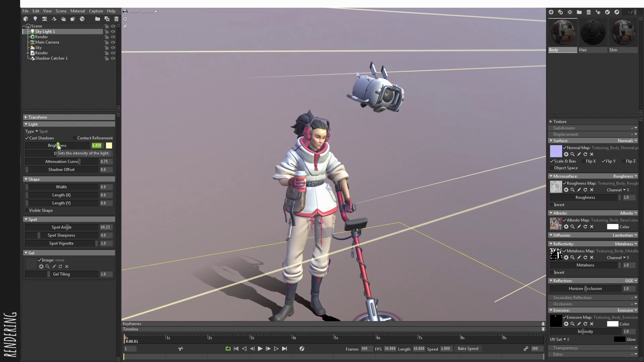
Task: Add a new mesh object via cube icon
Action: click(x=26, y=19)
